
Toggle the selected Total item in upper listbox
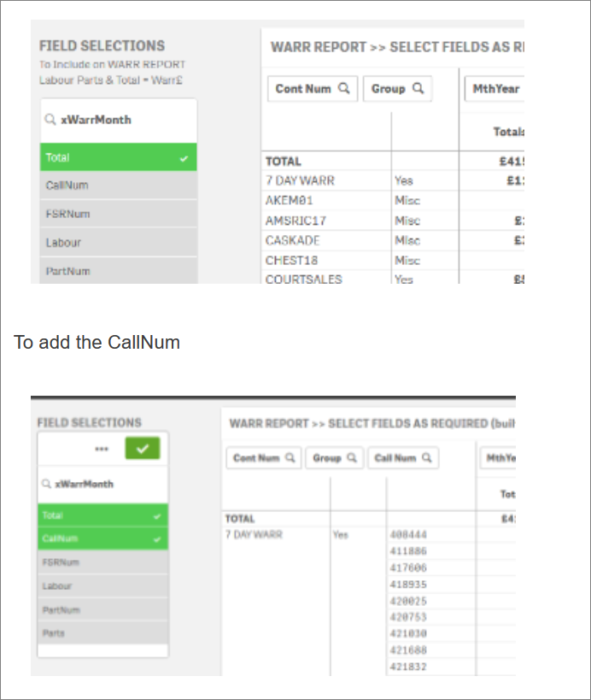point(118,157)
